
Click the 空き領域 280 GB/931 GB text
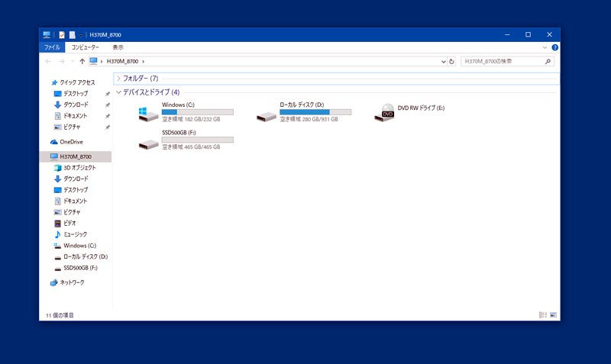click(309, 119)
